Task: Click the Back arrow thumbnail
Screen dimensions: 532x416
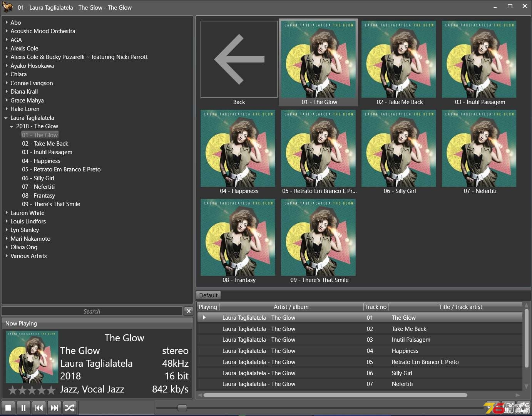Action: [x=239, y=59]
